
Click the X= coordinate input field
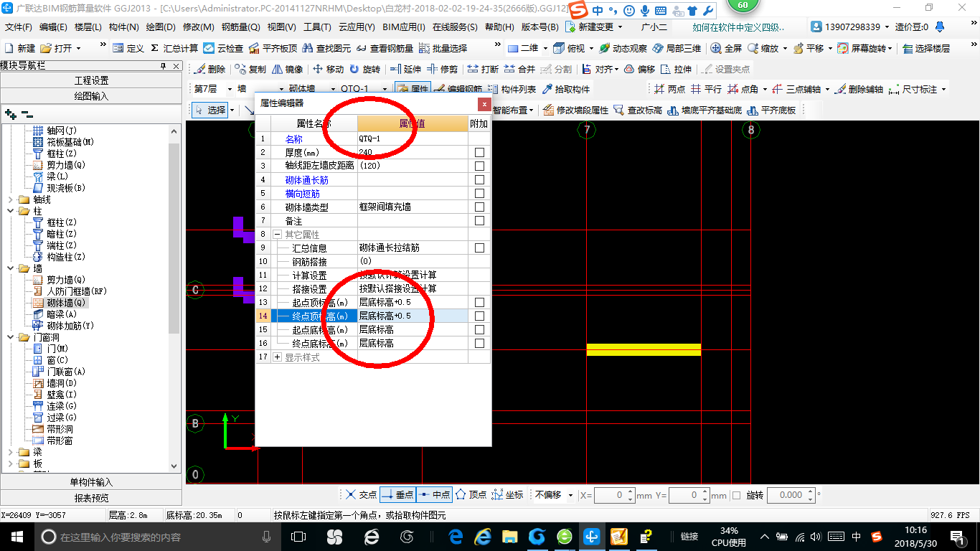(615, 495)
